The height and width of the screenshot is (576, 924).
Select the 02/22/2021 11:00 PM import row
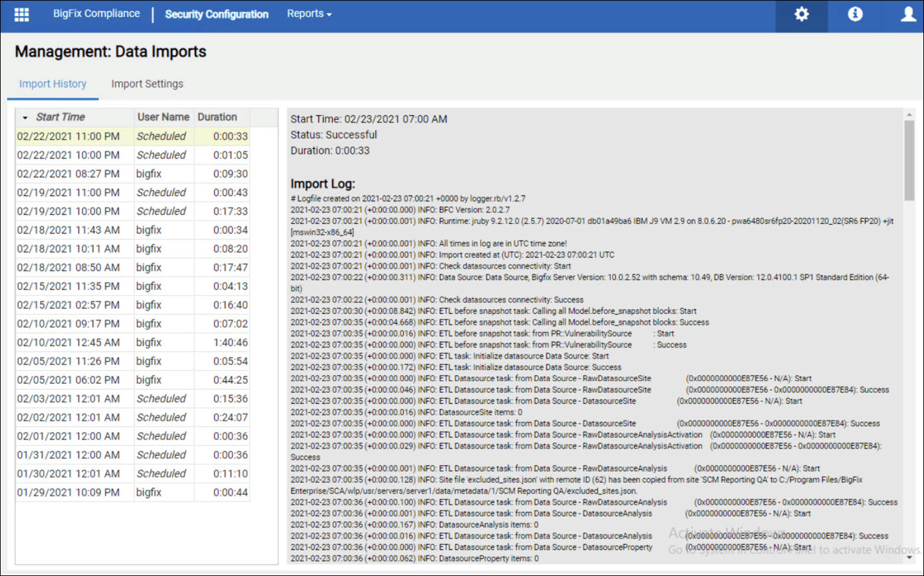pyautogui.click(x=68, y=137)
